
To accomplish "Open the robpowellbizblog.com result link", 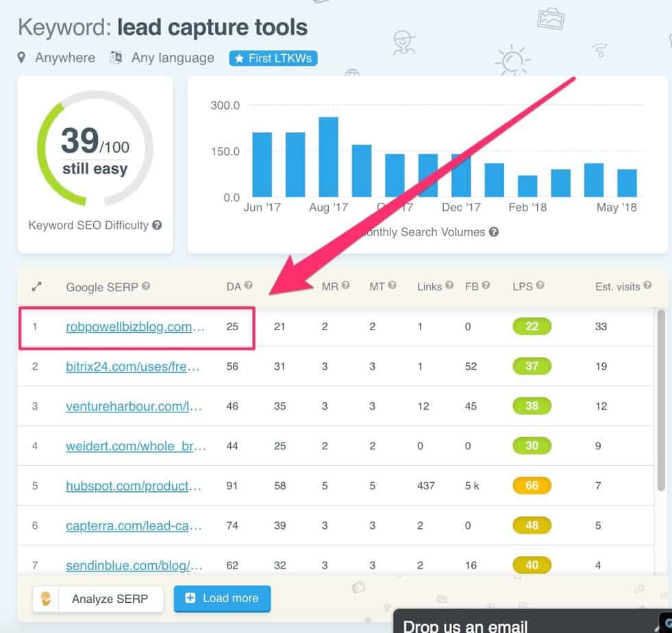I will (x=136, y=327).
